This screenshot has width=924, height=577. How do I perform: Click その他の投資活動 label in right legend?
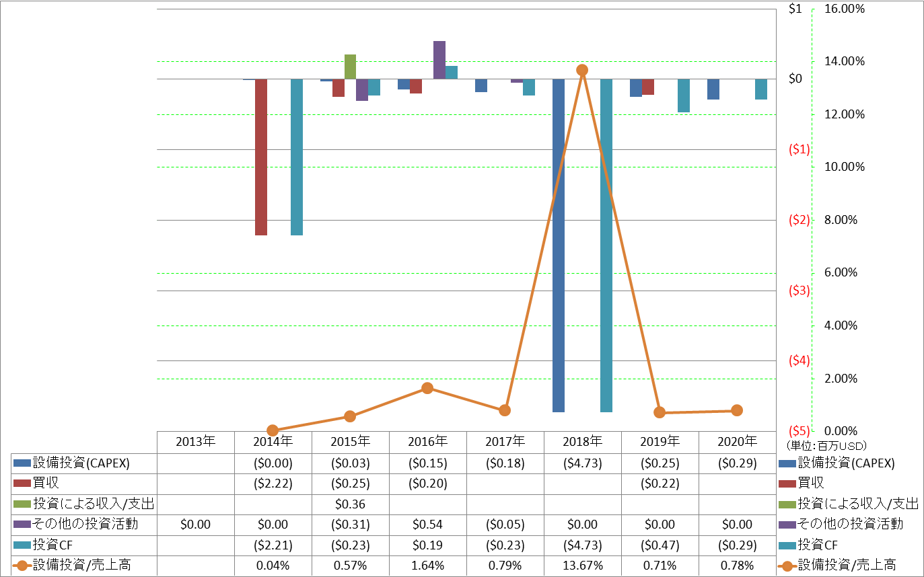click(x=850, y=523)
